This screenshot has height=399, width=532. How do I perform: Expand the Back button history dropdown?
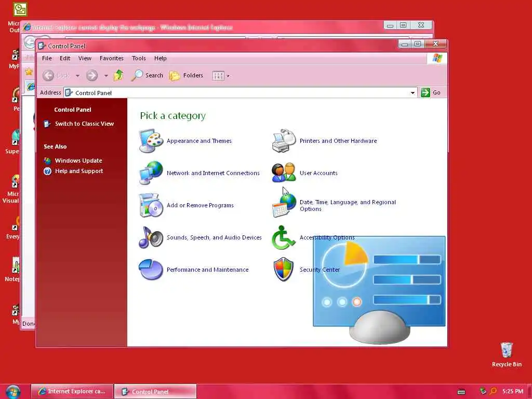click(x=78, y=76)
